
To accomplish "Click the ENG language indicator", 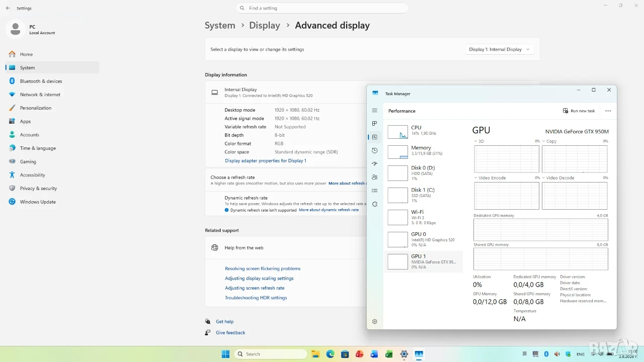I will pos(581,354).
